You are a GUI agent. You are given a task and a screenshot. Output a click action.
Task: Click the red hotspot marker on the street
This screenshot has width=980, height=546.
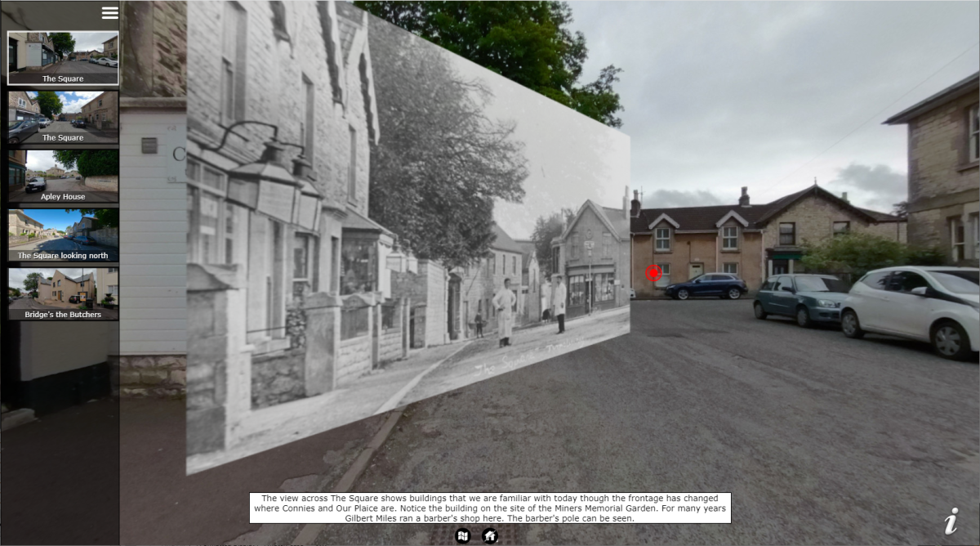[x=653, y=273]
